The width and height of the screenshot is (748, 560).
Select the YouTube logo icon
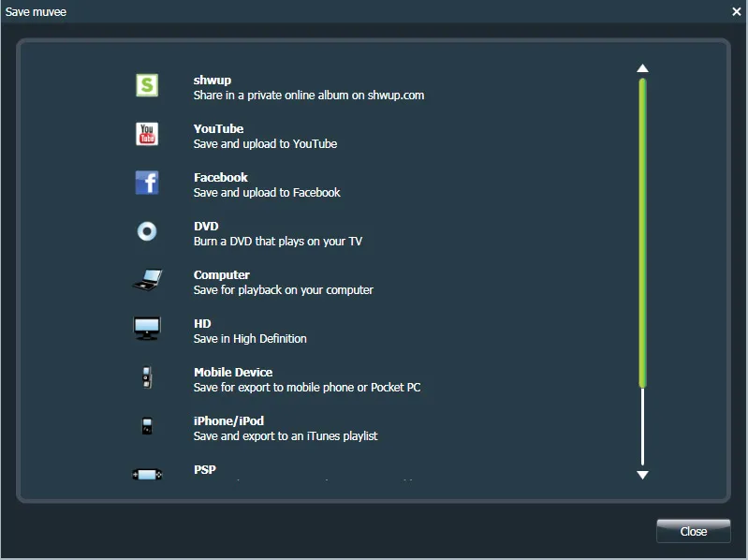(147, 134)
